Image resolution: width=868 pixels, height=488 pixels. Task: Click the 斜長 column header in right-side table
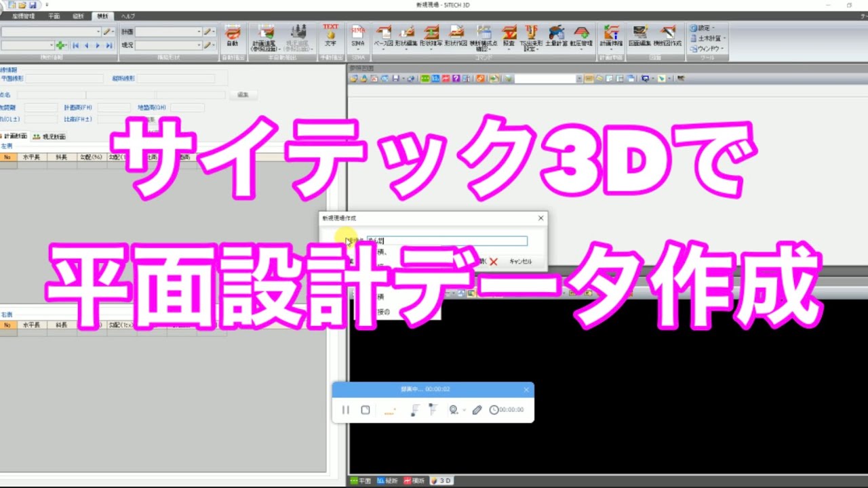[x=62, y=325]
